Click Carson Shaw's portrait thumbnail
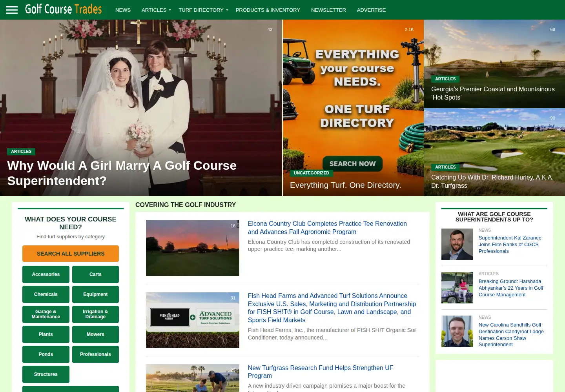This screenshot has height=392, width=565. pos(457,331)
